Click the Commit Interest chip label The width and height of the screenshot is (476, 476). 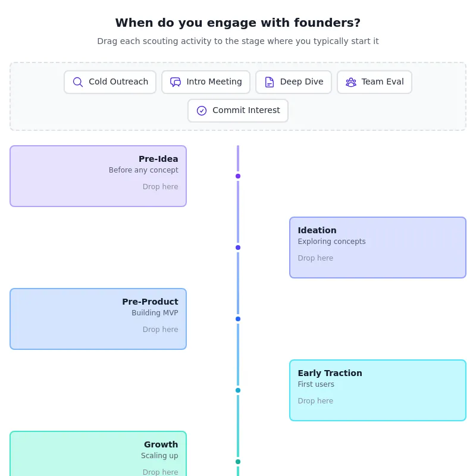click(246, 111)
